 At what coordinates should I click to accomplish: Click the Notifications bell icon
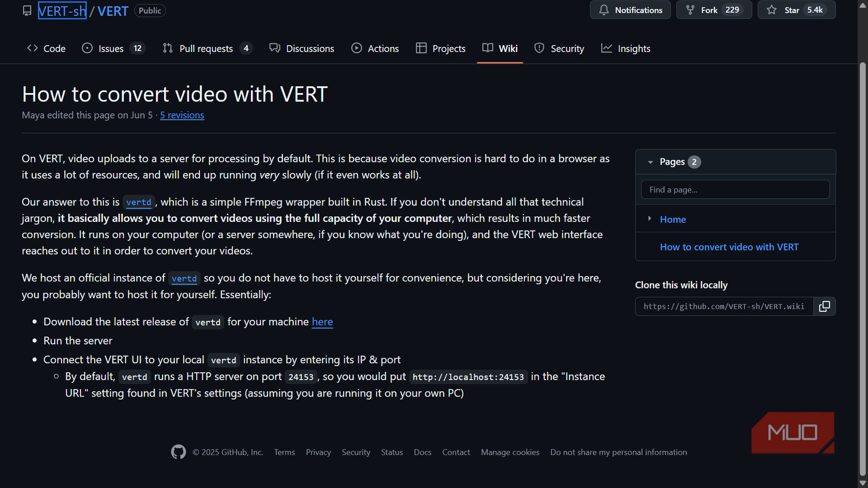[x=604, y=10]
